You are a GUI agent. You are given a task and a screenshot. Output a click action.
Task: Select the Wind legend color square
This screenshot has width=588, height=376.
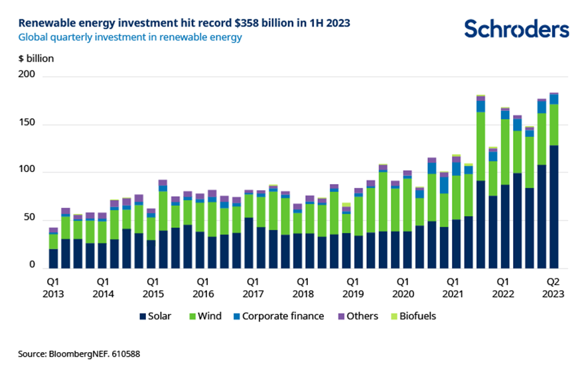(x=192, y=316)
